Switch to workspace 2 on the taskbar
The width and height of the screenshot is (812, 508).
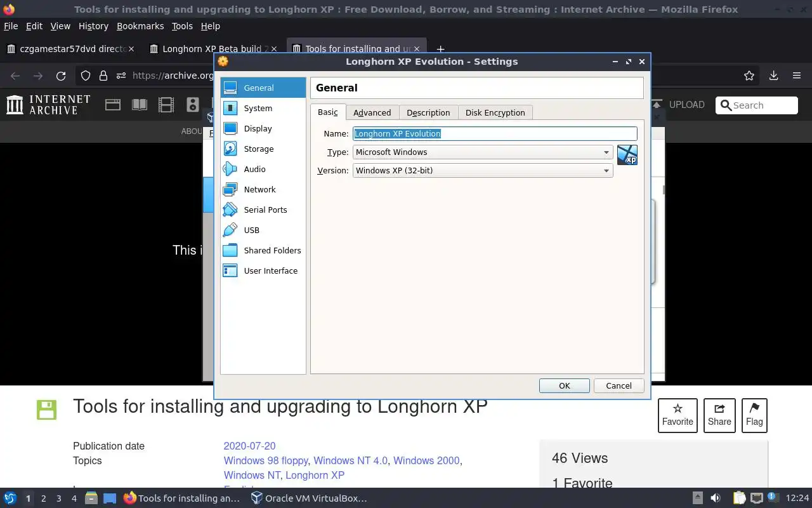(x=43, y=498)
